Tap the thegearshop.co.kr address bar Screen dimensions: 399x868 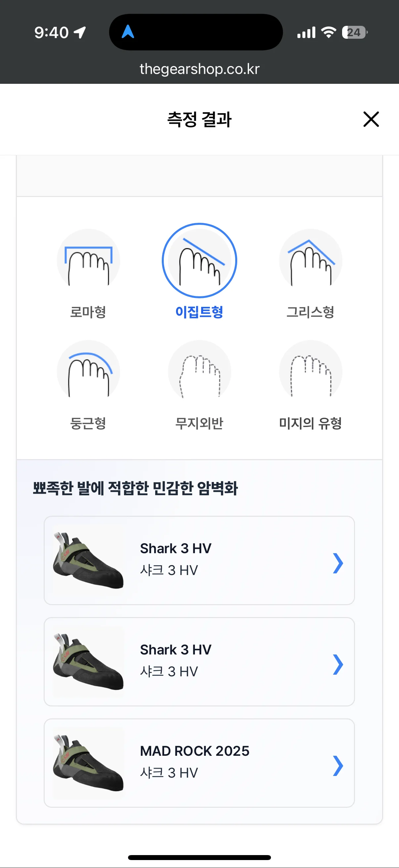pyautogui.click(x=199, y=69)
